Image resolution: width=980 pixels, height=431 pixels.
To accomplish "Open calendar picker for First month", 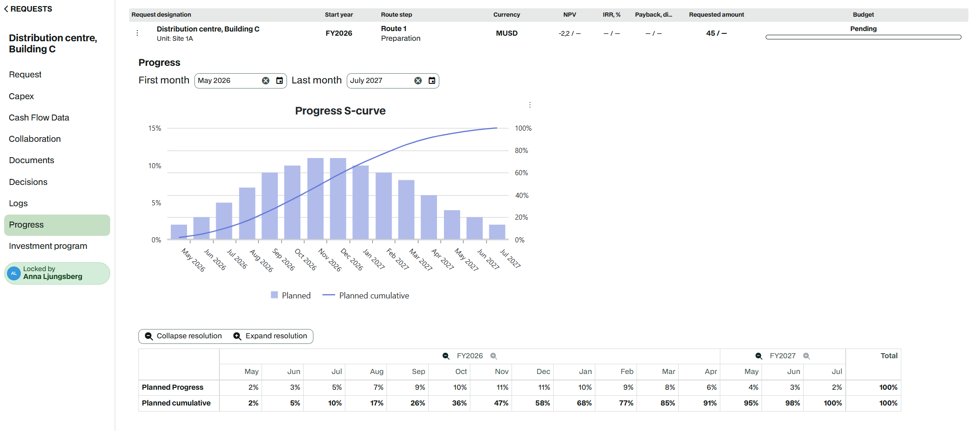I will pyautogui.click(x=280, y=81).
